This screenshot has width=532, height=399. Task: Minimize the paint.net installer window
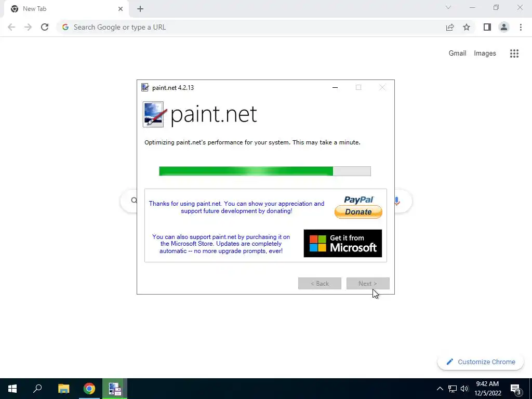(335, 87)
